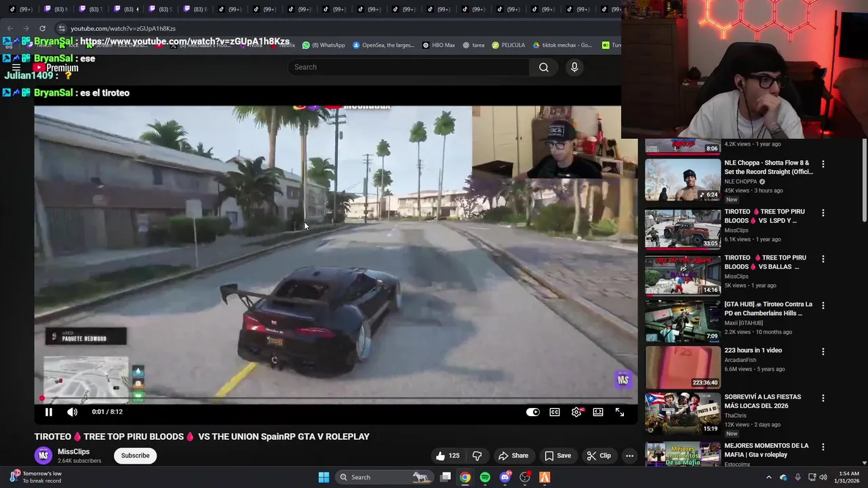The width and height of the screenshot is (868, 488).
Task: Open 223 hours in 1 video thumbnail
Action: [x=683, y=367]
